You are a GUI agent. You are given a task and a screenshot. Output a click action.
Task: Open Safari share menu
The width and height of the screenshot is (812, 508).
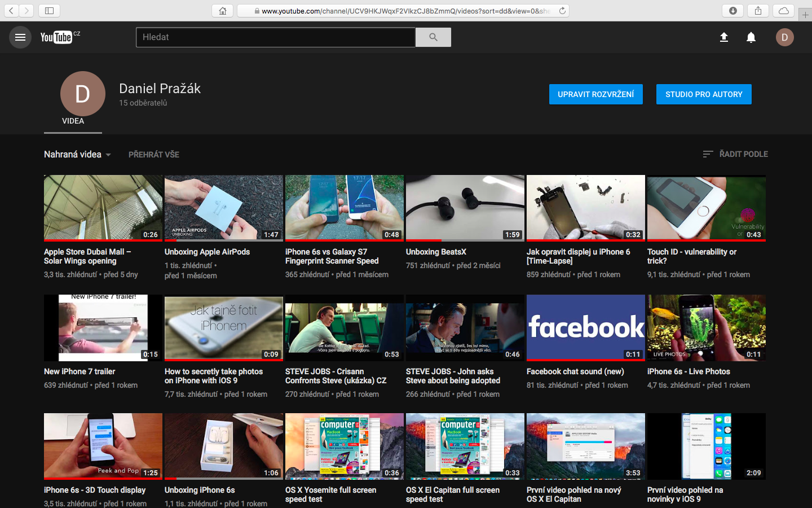point(758,11)
